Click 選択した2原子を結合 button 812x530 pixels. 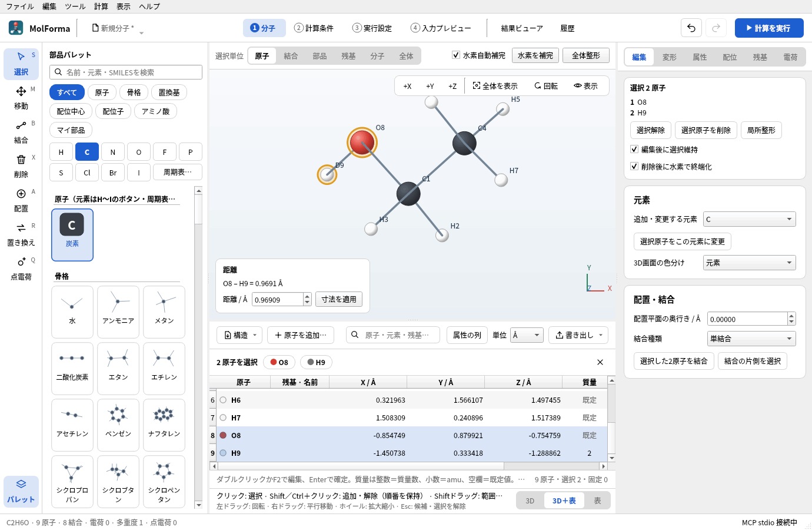[674, 361]
